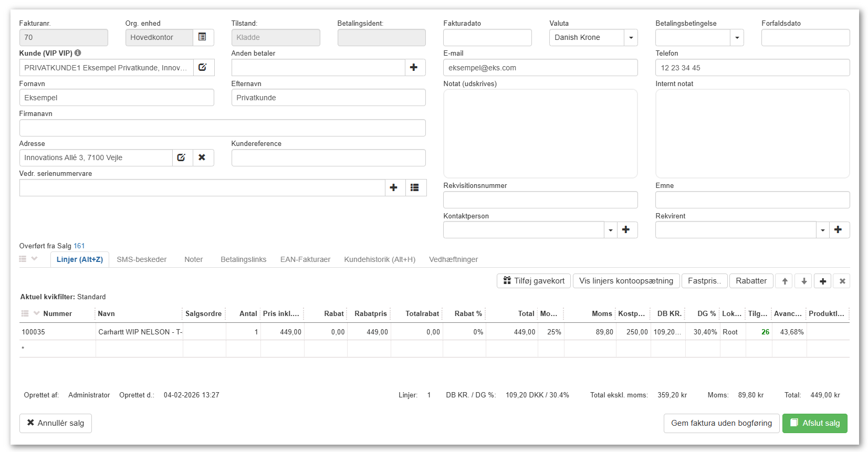Move line up with arrow icon

pyautogui.click(x=785, y=281)
